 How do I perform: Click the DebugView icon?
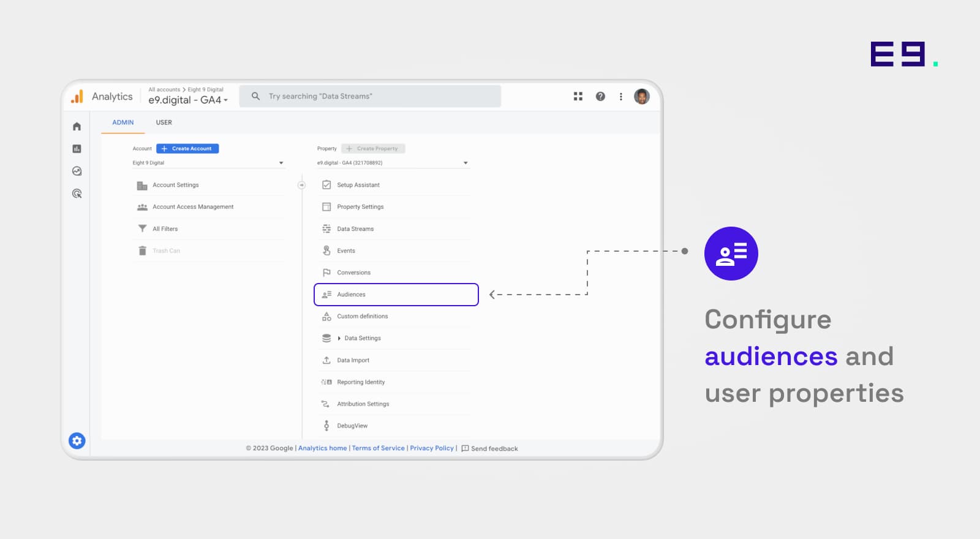[326, 426]
